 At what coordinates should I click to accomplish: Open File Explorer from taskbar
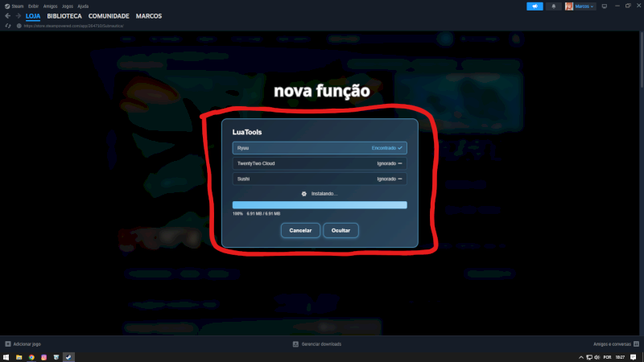pyautogui.click(x=19, y=357)
